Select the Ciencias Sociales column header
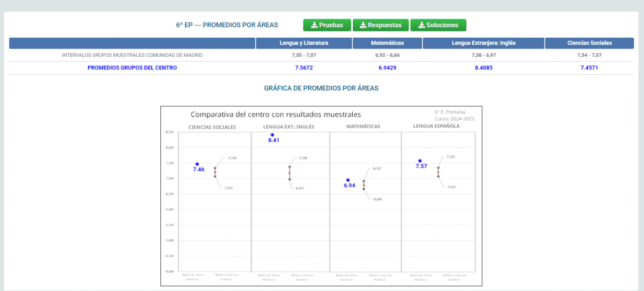This screenshot has height=291, width=644. tap(589, 43)
